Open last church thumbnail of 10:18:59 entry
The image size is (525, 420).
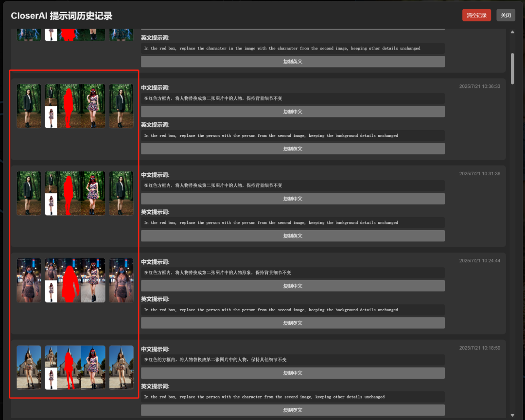click(121, 368)
